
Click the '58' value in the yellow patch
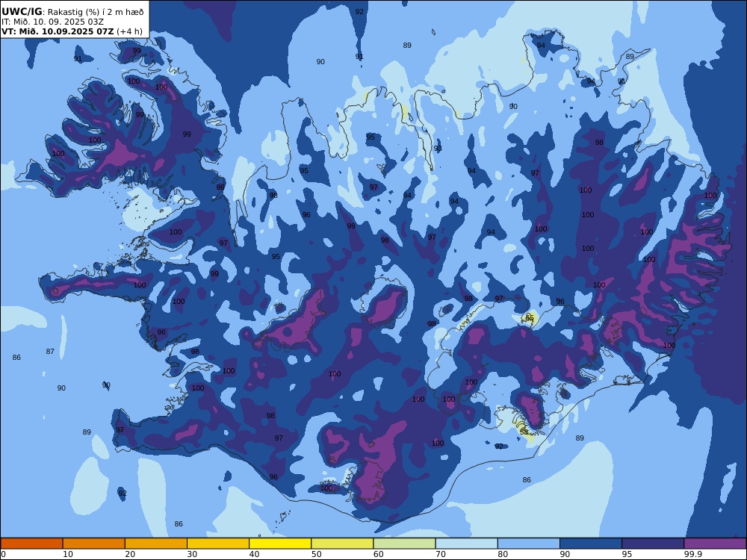coord(524,432)
